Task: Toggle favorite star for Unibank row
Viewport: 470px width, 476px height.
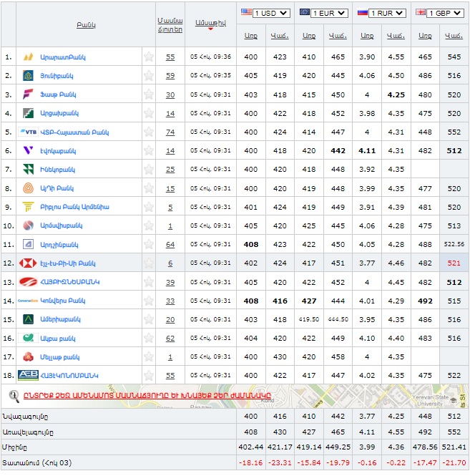Action: pyautogui.click(x=148, y=75)
